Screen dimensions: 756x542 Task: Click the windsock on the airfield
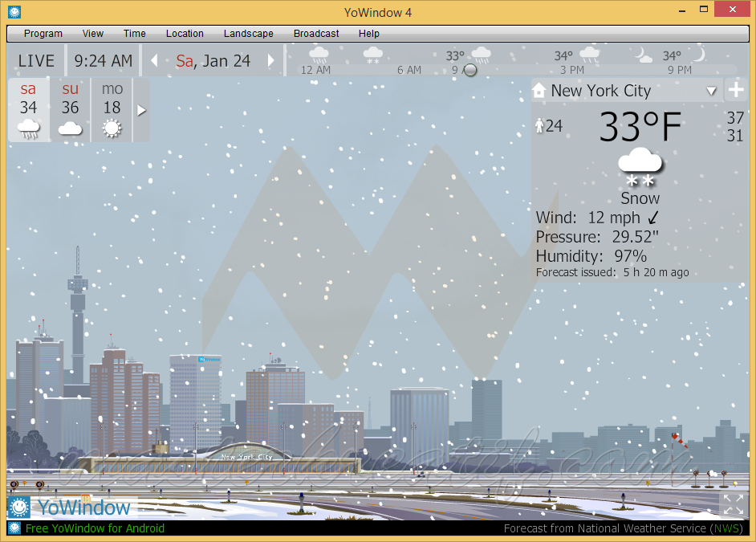pyautogui.click(x=679, y=440)
